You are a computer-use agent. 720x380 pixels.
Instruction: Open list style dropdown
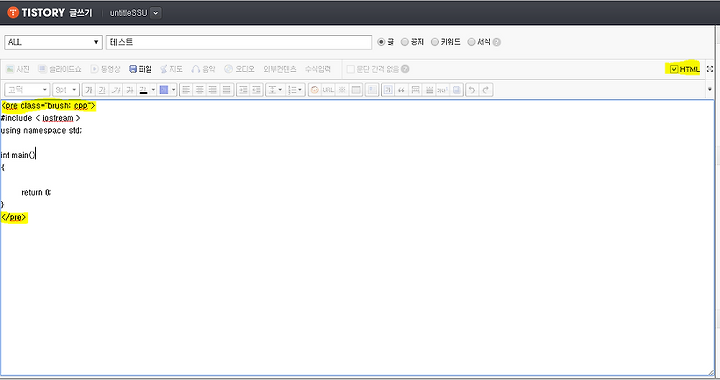295,90
